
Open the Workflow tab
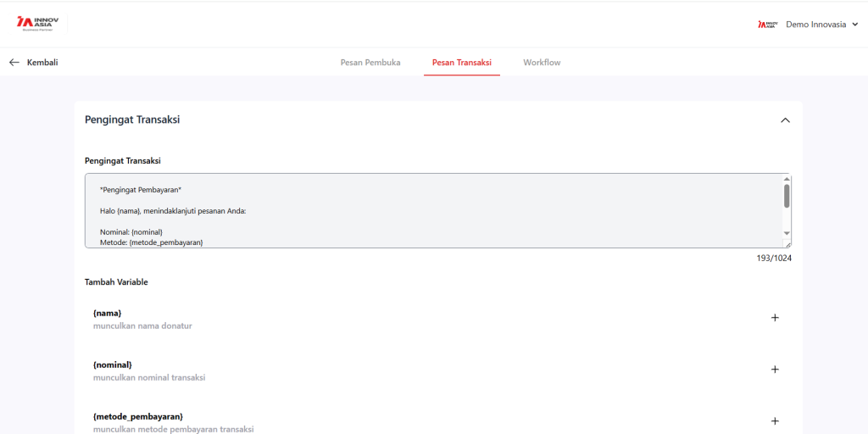(x=542, y=63)
